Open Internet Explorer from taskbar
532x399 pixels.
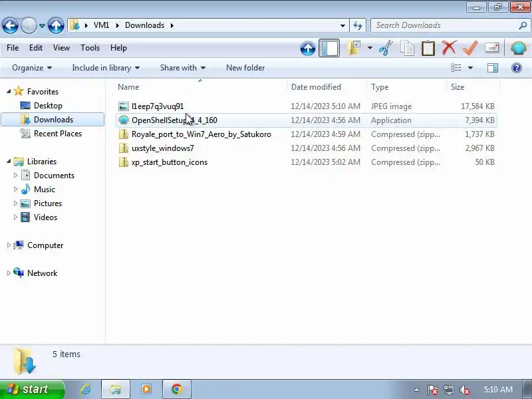85,389
